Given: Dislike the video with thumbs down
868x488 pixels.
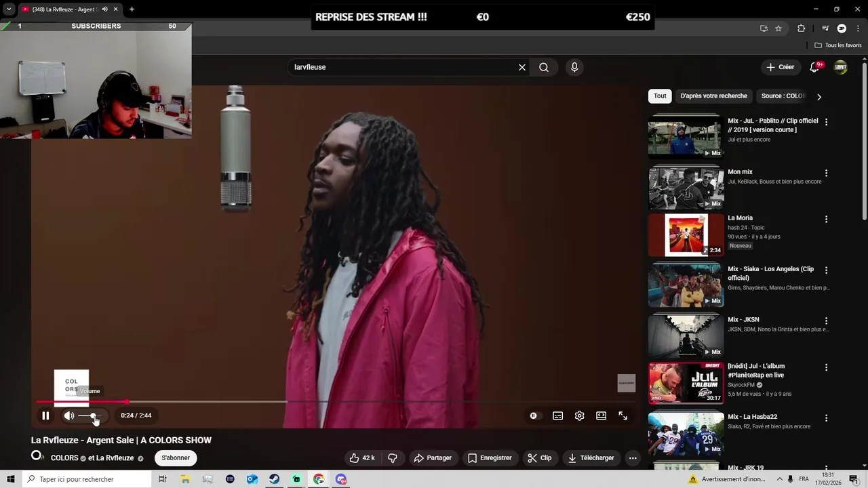Looking at the screenshot, I should point(393,457).
